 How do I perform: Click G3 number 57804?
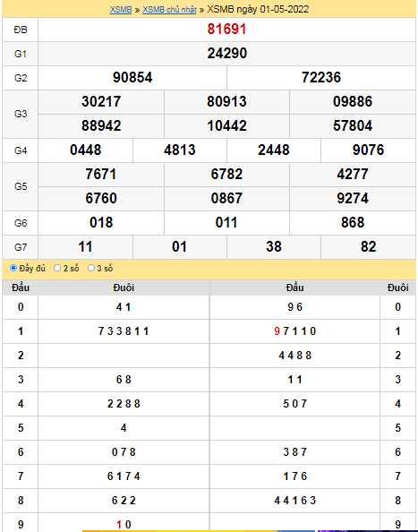353,126
